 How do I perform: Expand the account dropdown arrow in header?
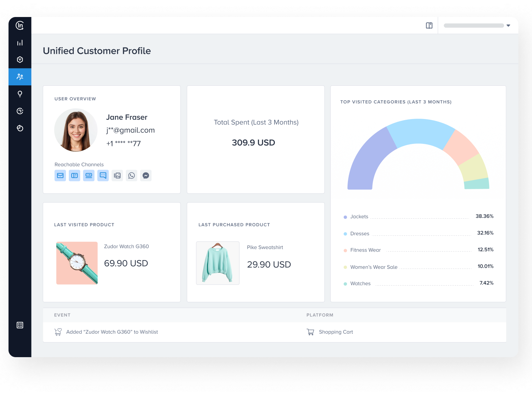click(508, 26)
